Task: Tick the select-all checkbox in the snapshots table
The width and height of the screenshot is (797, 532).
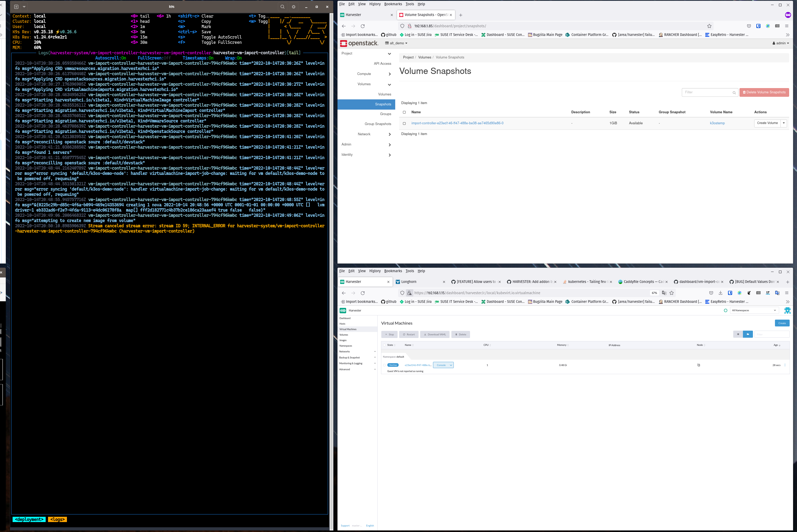Action: [404, 112]
